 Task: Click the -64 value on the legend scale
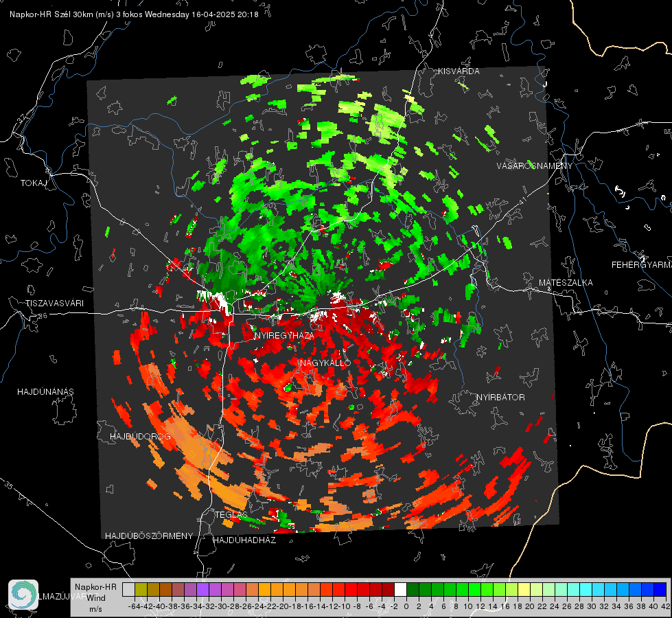[x=135, y=606]
